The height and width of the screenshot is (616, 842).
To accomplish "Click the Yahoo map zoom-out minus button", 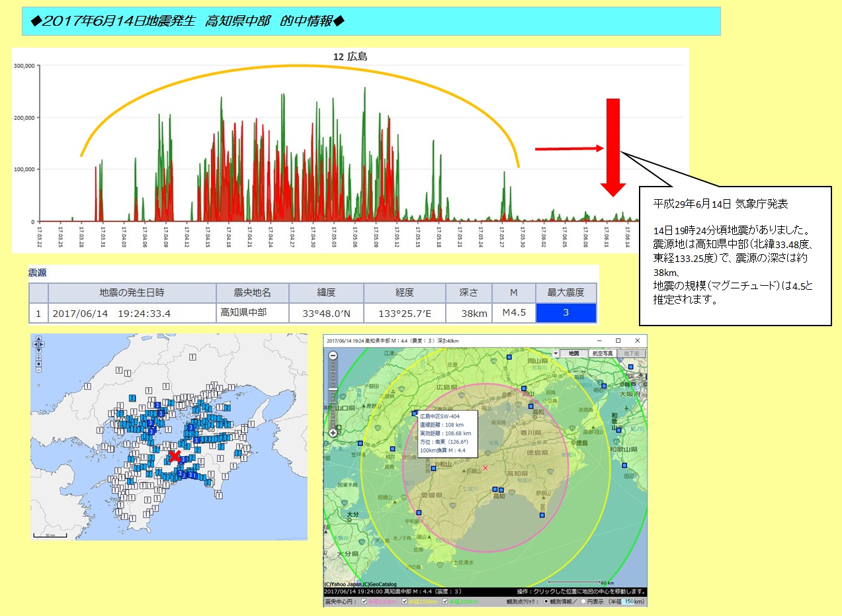I will tap(333, 356).
